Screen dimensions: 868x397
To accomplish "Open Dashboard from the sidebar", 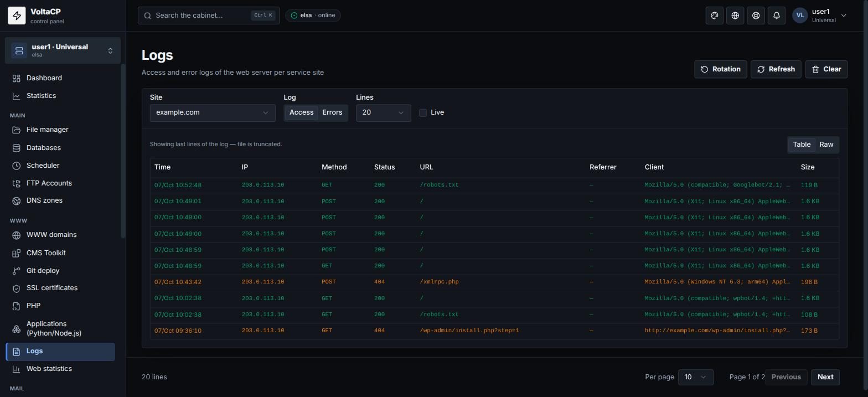I will [60, 78].
